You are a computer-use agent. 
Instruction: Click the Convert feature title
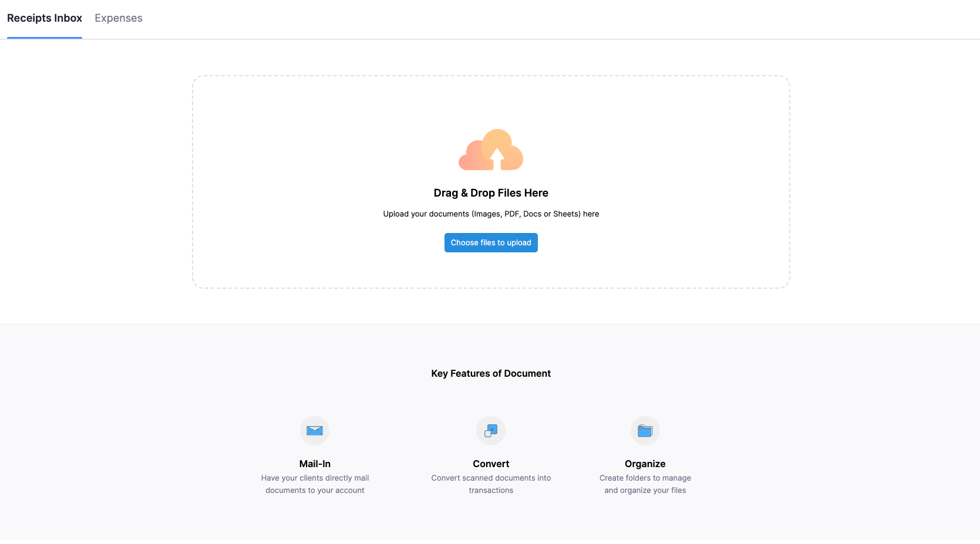[491, 464]
